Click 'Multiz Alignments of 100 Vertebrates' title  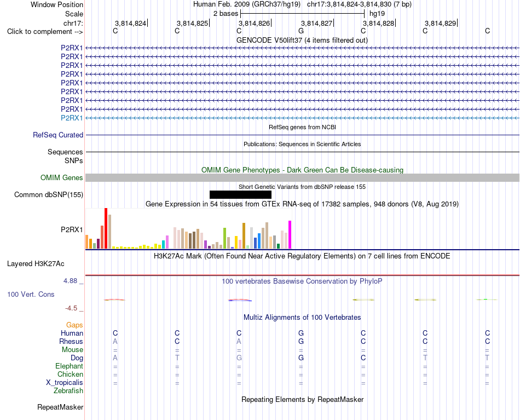302,317
